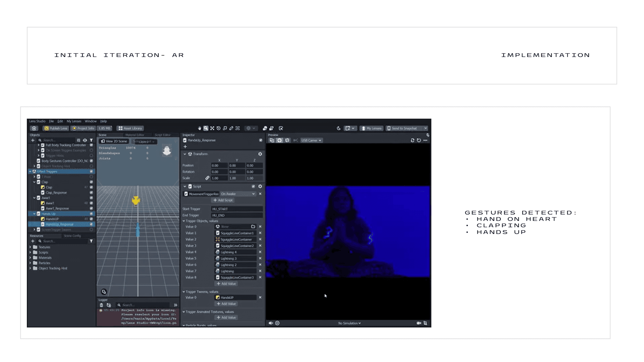Viewport: 644px width, 362px height.
Task: Click the Publish Lens button
Action: [x=56, y=128]
